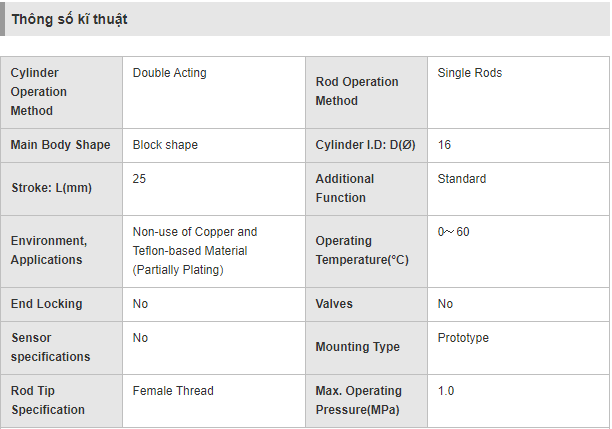Viewport: 612px width, 429px height.
Task: Click the 'Main Body Shape' label
Action: coord(60,145)
